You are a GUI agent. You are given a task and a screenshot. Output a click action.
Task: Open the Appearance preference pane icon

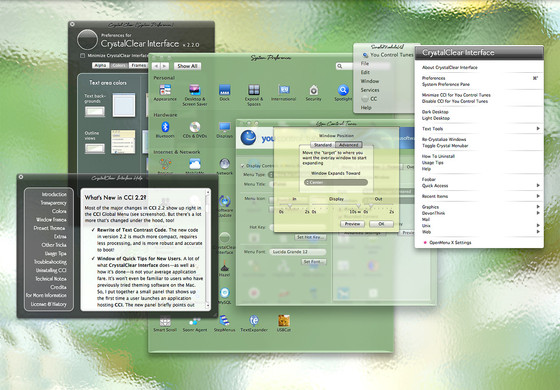[165, 90]
